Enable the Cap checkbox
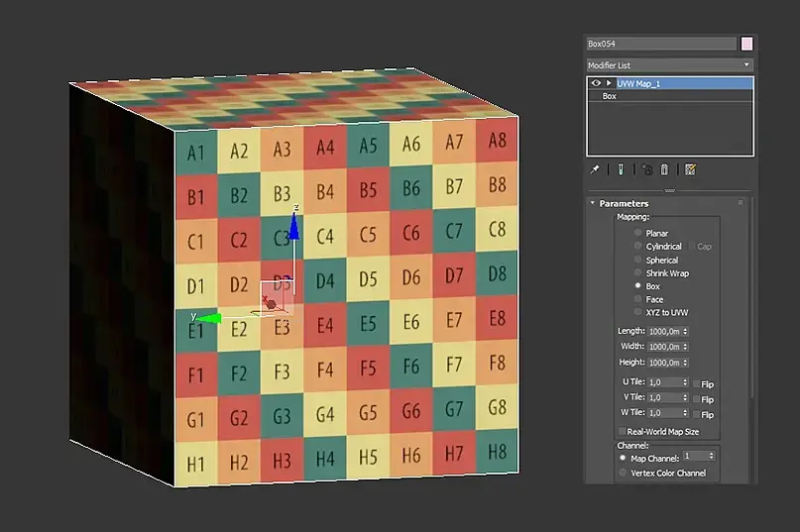 (x=692, y=247)
